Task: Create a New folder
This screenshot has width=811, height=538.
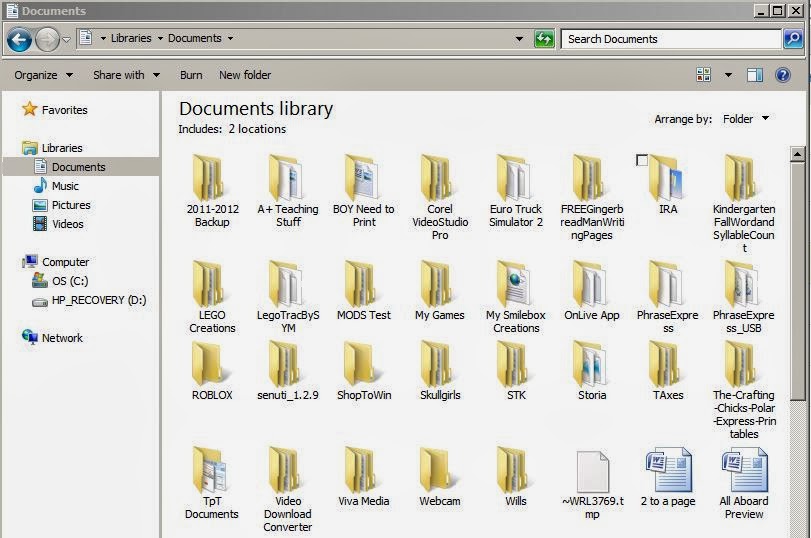Action: [245, 75]
